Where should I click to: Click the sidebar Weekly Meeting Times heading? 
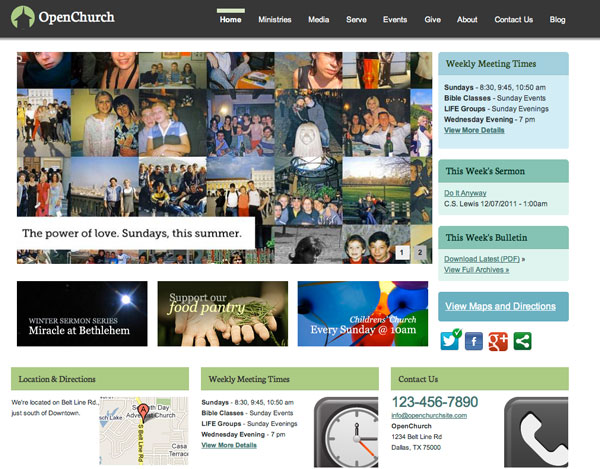pos(491,64)
